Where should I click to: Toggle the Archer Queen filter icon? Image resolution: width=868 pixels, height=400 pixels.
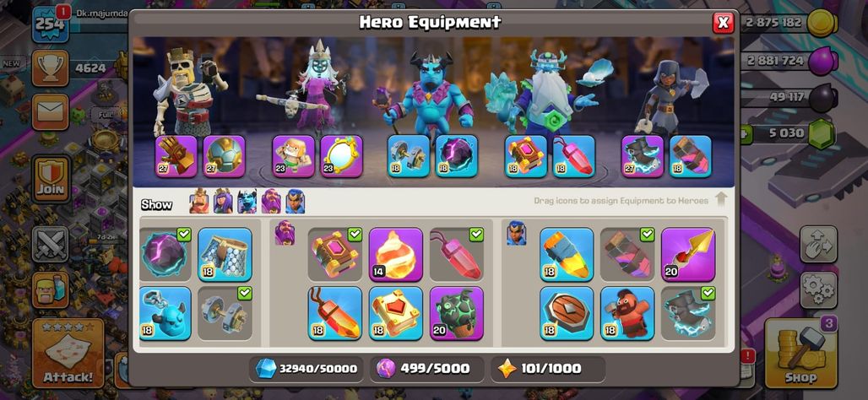[x=223, y=201]
